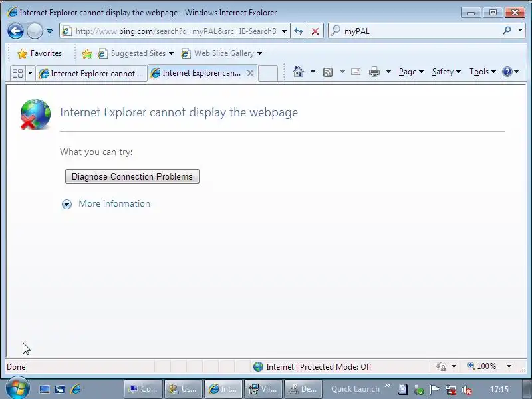Image resolution: width=532 pixels, height=399 pixels.
Task: Click the RSS feeds icon
Action: click(328, 72)
